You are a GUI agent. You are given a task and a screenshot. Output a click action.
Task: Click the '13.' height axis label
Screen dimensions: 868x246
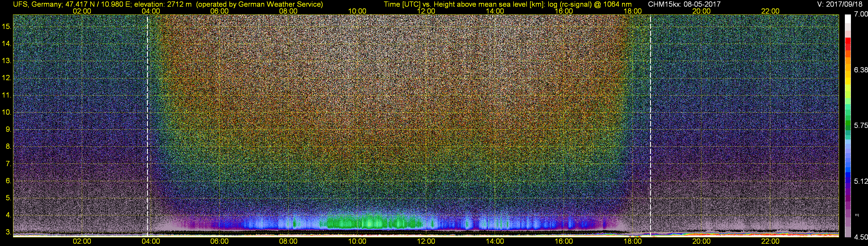[7, 61]
